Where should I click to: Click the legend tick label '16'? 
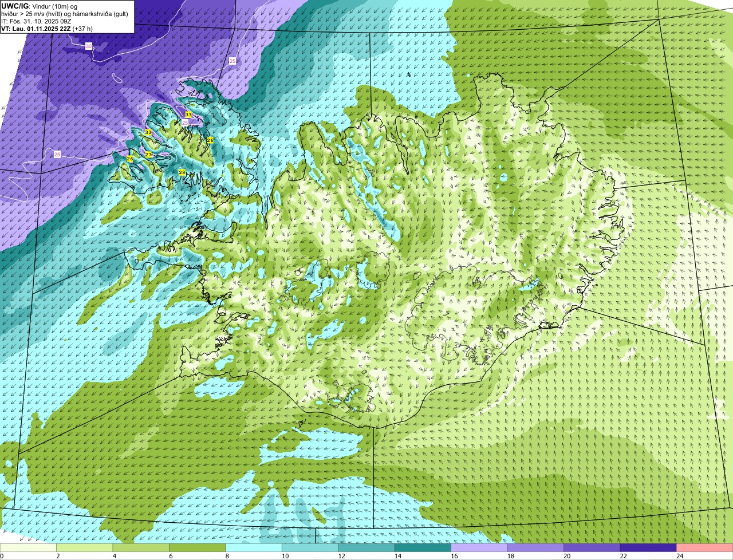click(454, 556)
